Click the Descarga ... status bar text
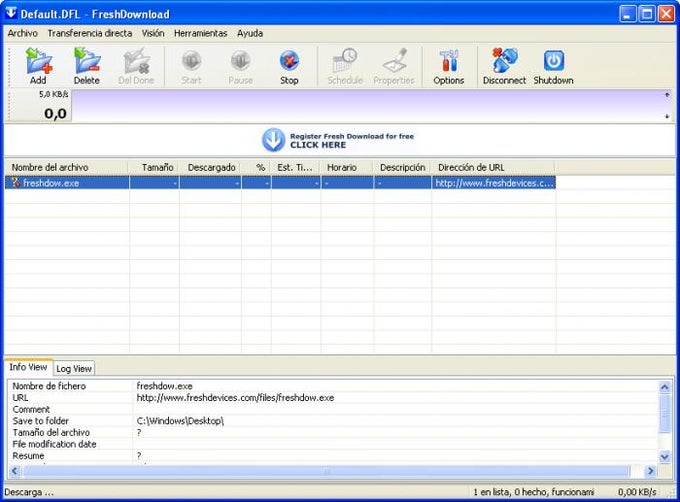The height and width of the screenshot is (502, 680). [29, 492]
